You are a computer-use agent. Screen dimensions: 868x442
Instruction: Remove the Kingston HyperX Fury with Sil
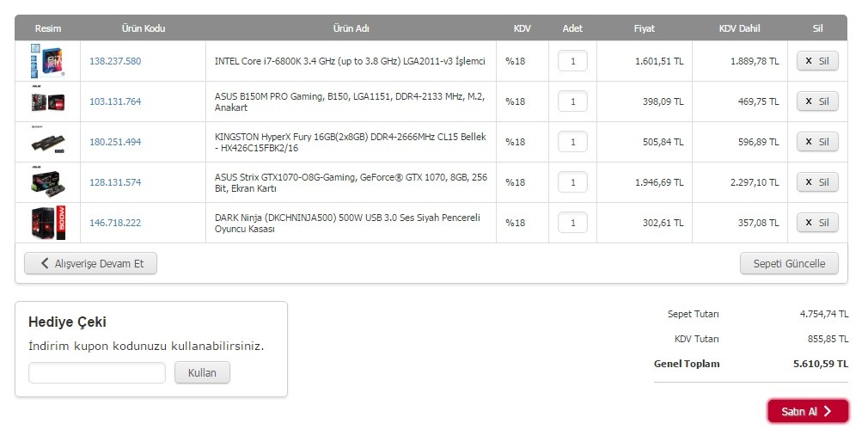pos(817,142)
